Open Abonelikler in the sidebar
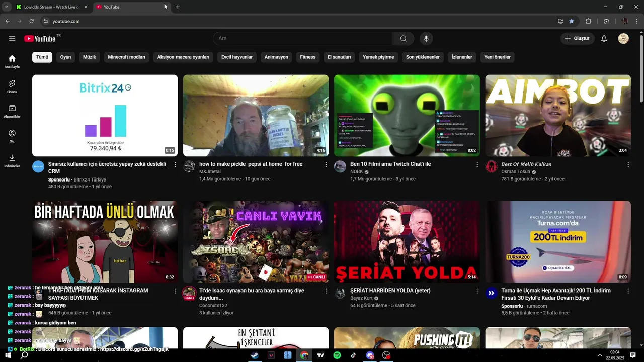This screenshot has height=362, width=644. (12, 112)
